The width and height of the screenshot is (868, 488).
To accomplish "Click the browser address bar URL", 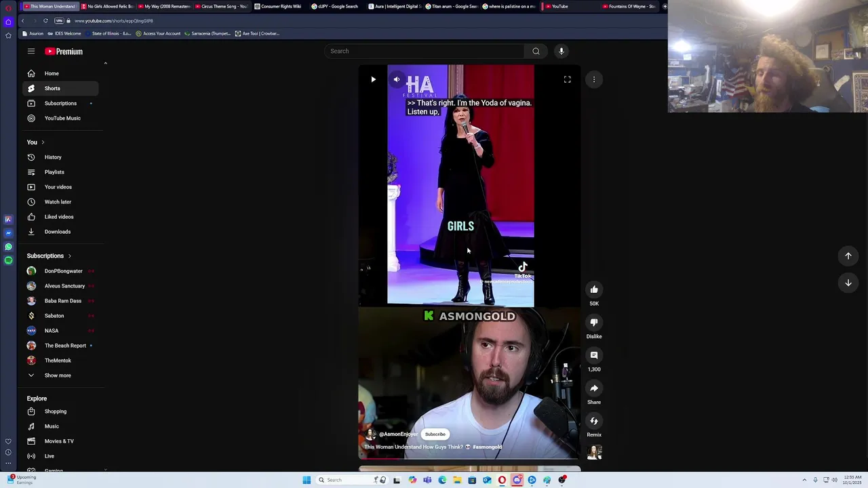I will click(114, 21).
